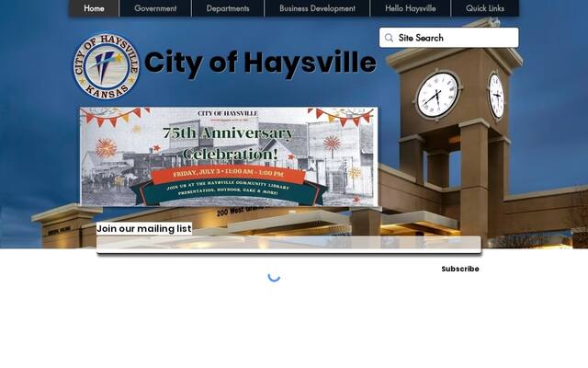Click the mailing list email input field

tap(288, 244)
